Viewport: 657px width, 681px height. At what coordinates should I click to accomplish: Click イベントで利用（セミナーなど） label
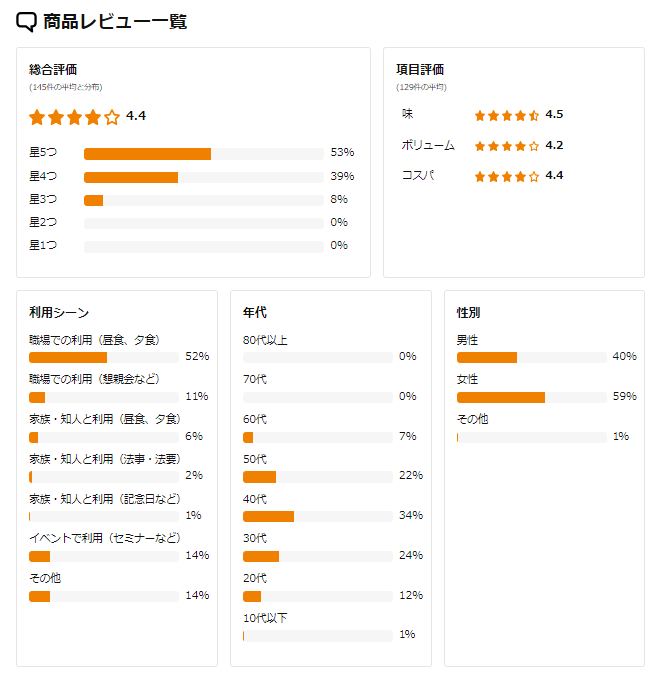[105, 538]
